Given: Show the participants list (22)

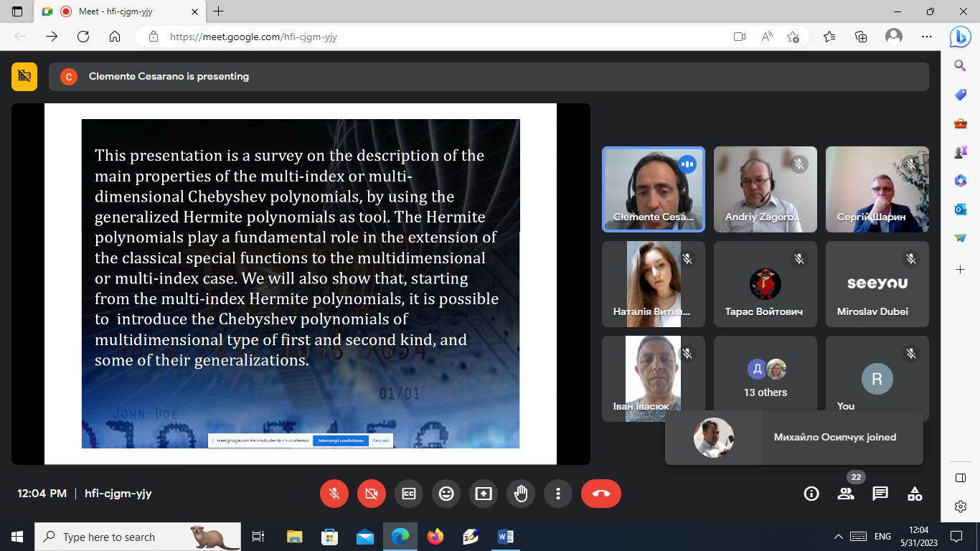Looking at the screenshot, I should click(846, 494).
